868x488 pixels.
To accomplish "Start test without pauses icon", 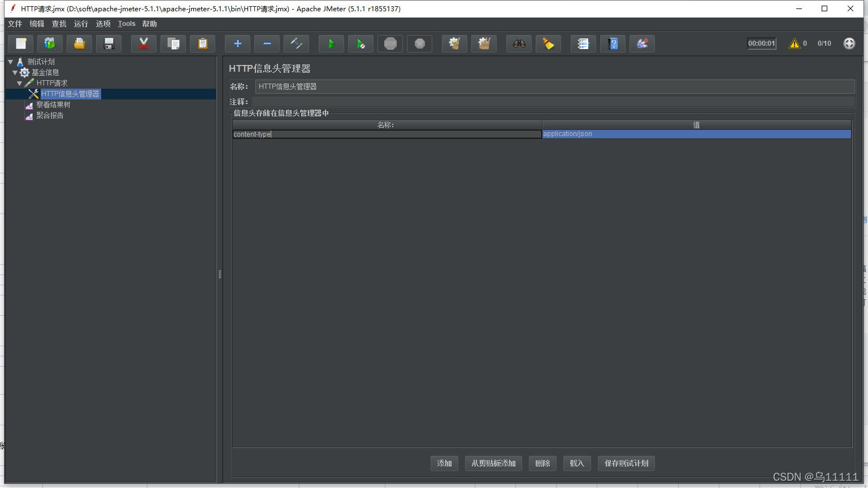I will 361,43.
